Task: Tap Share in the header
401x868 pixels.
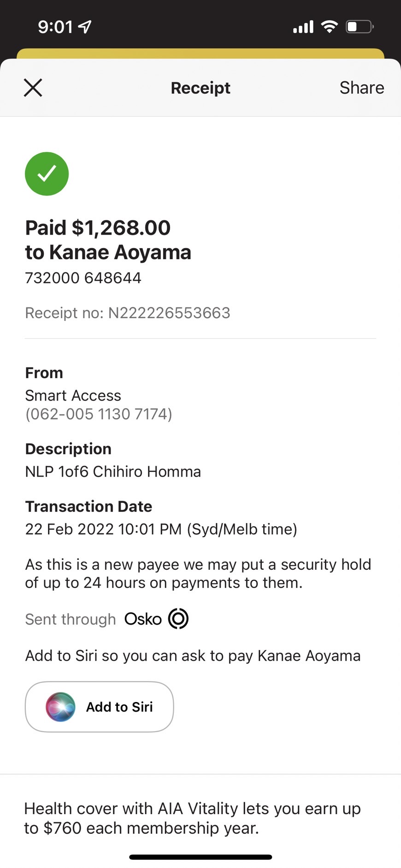Action: (x=362, y=88)
